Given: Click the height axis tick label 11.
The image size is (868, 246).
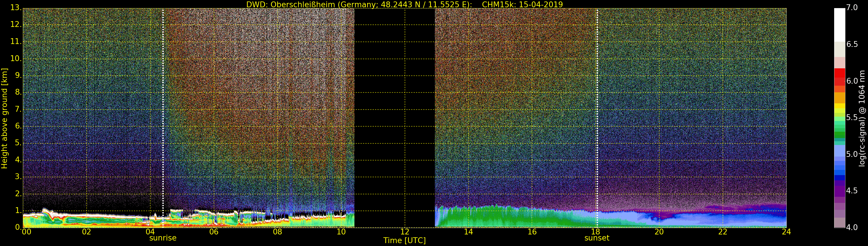Looking at the screenshot, I should tap(16, 41).
